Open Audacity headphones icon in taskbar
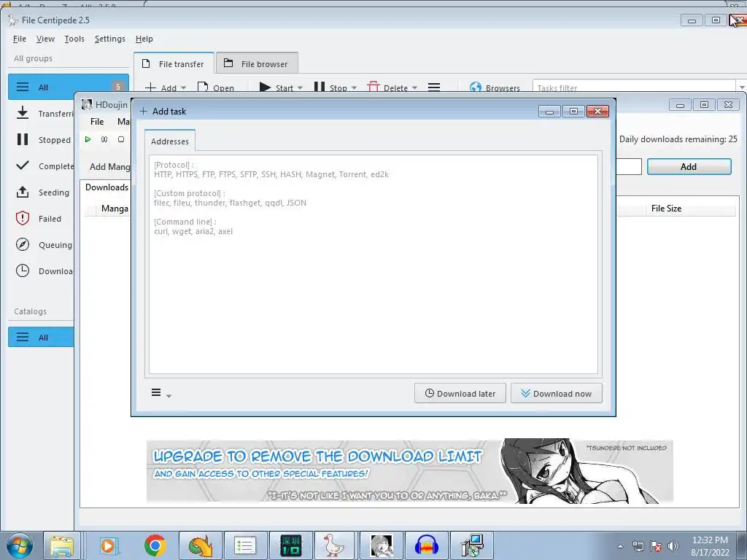 point(426,545)
